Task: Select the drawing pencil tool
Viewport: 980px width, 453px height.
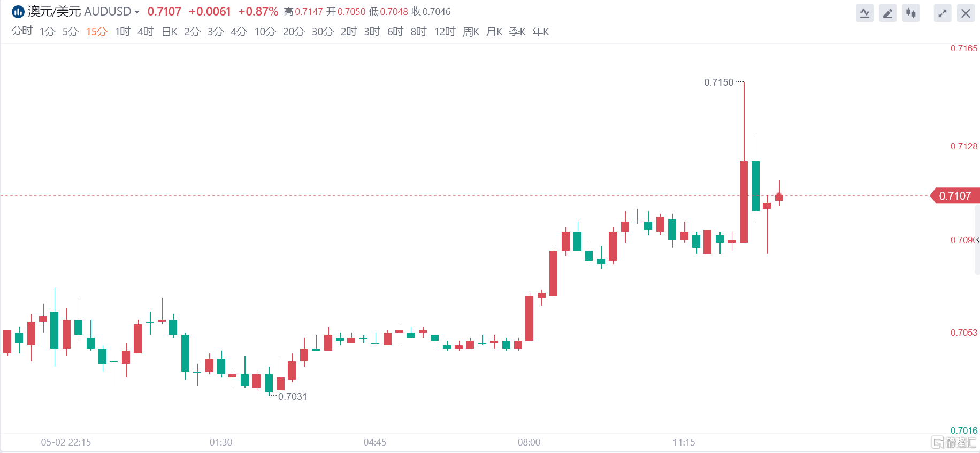Action: (x=887, y=13)
